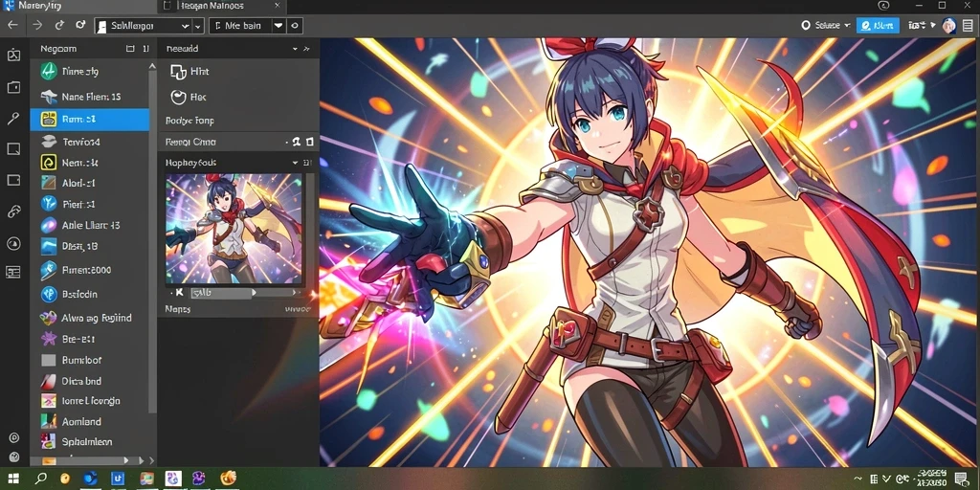Open the dropdown arrow after Nfe bain
The height and width of the screenshot is (490, 980).
[278, 26]
